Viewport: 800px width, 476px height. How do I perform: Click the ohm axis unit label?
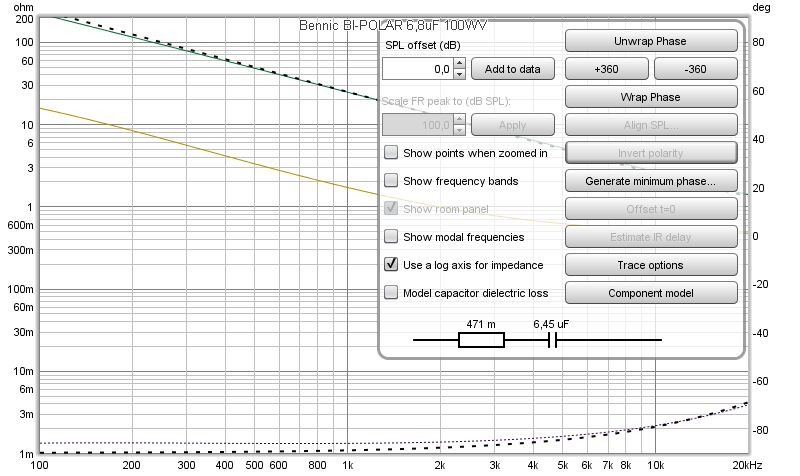click(x=23, y=7)
